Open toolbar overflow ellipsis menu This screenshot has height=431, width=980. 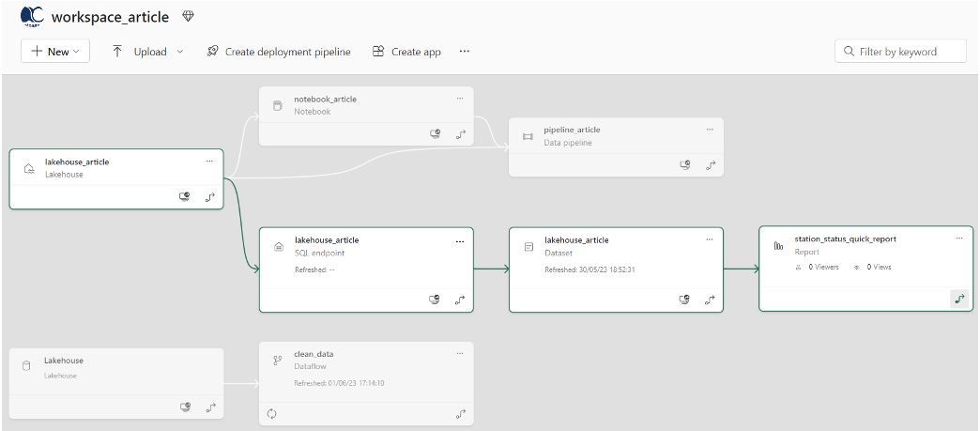[x=465, y=52]
